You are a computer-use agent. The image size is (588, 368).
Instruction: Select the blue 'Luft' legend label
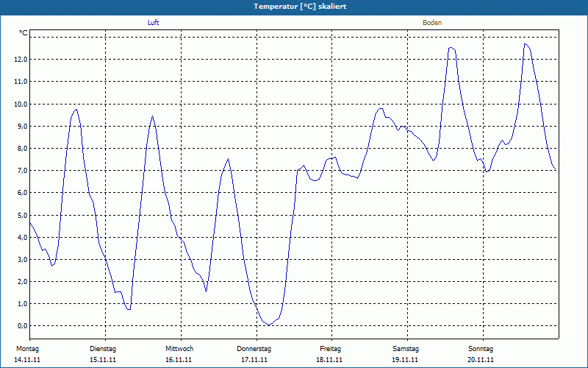coord(153,23)
